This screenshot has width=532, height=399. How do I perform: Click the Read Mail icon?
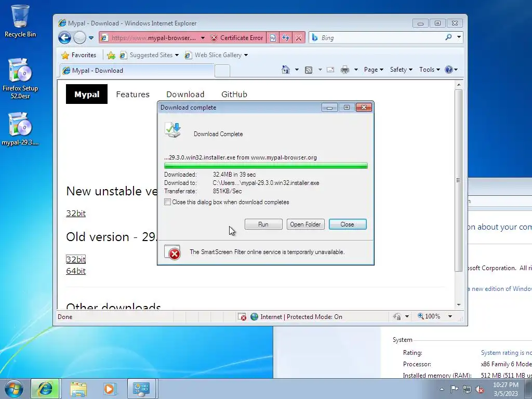click(x=330, y=70)
